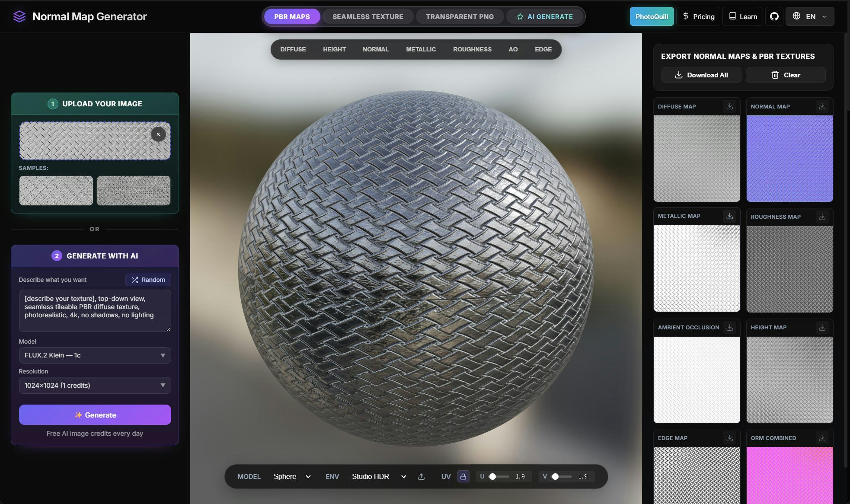This screenshot has height=504, width=850.
Task: Open the GitHub repository icon
Action: tap(774, 16)
